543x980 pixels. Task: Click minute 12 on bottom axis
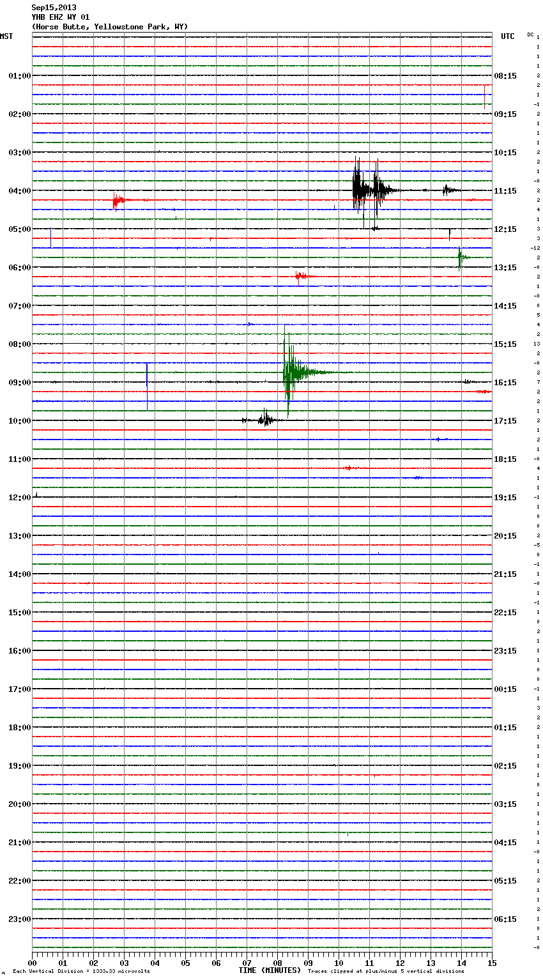(400, 963)
